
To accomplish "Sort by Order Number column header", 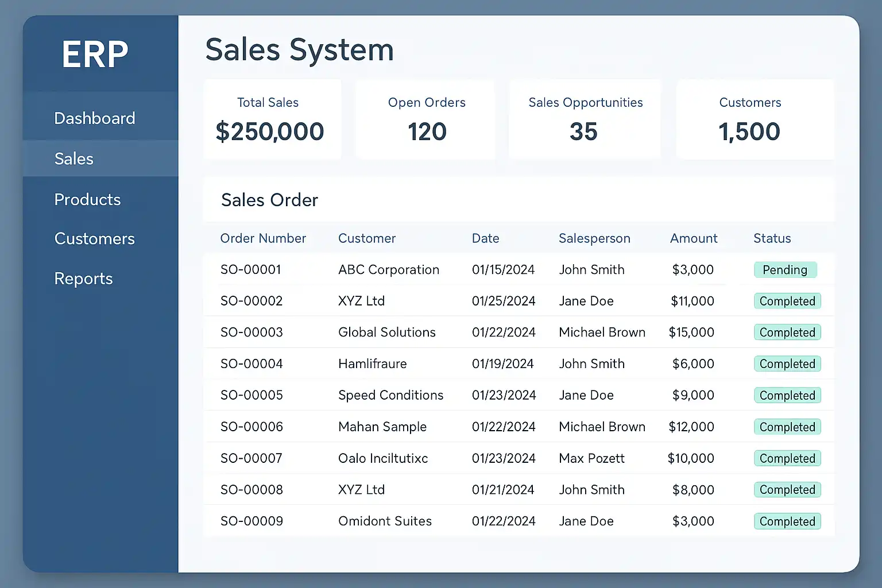I will 263,238.
